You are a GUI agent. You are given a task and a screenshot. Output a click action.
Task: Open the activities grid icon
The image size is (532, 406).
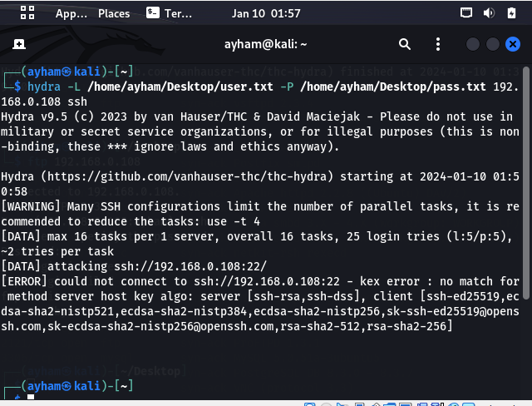tap(27, 13)
